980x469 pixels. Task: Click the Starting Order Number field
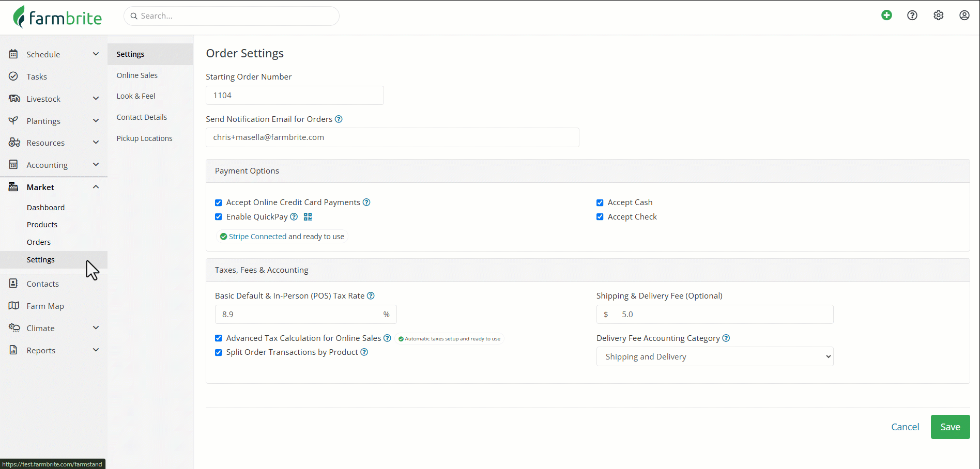pyautogui.click(x=295, y=96)
